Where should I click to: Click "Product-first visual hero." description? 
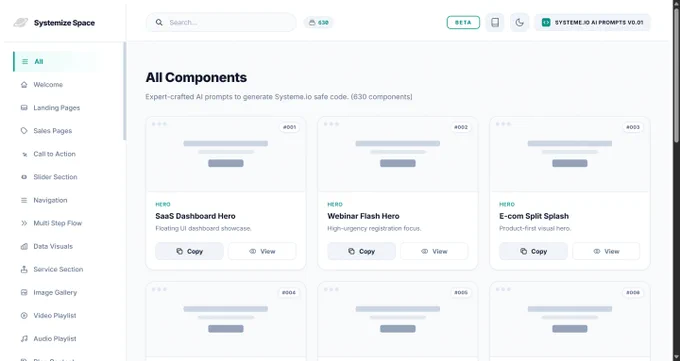tap(535, 228)
